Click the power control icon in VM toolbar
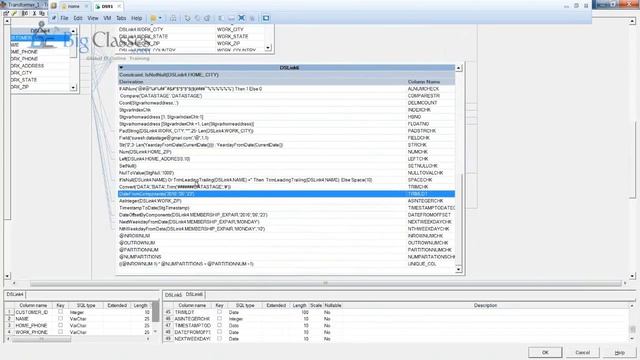The height and width of the screenshot is (360, 640). tap(153, 18)
